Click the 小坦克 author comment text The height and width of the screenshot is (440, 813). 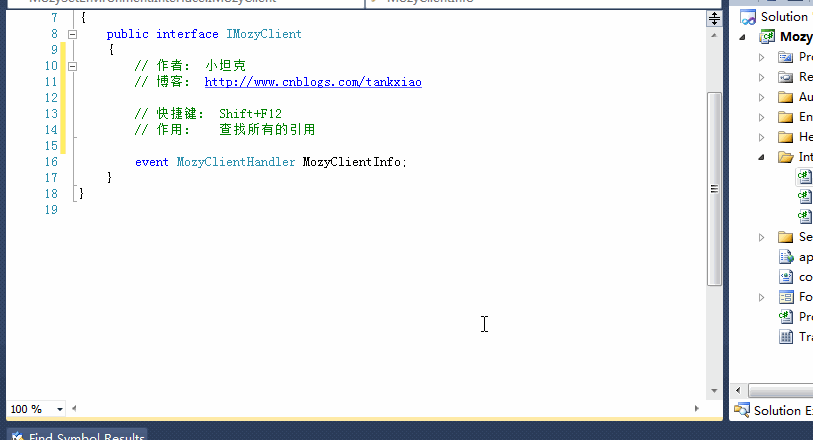226,66
